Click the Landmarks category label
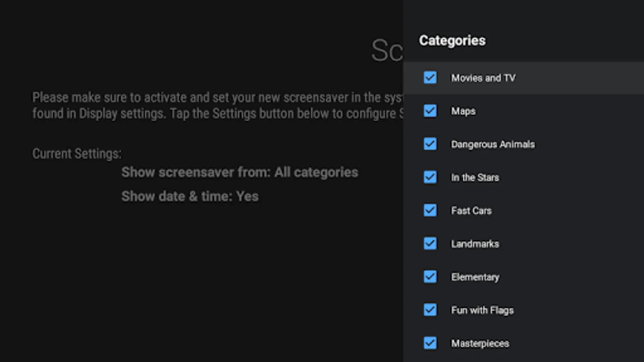The image size is (644, 362). [475, 244]
